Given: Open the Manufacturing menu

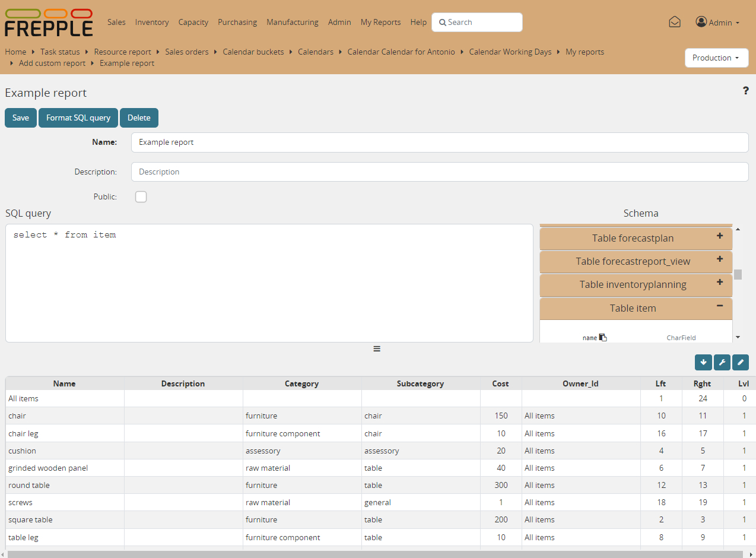Looking at the screenshot, I should (292, 22).
